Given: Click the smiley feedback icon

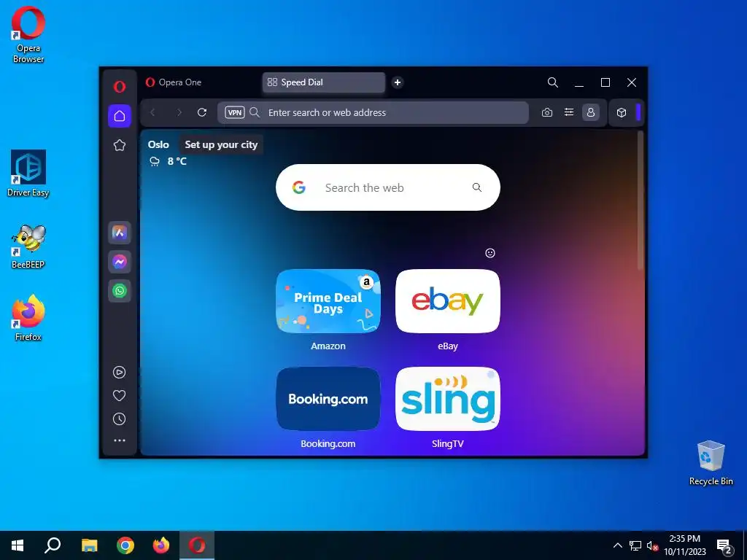Looking at the screenshot, I should (x=490, y=253).
